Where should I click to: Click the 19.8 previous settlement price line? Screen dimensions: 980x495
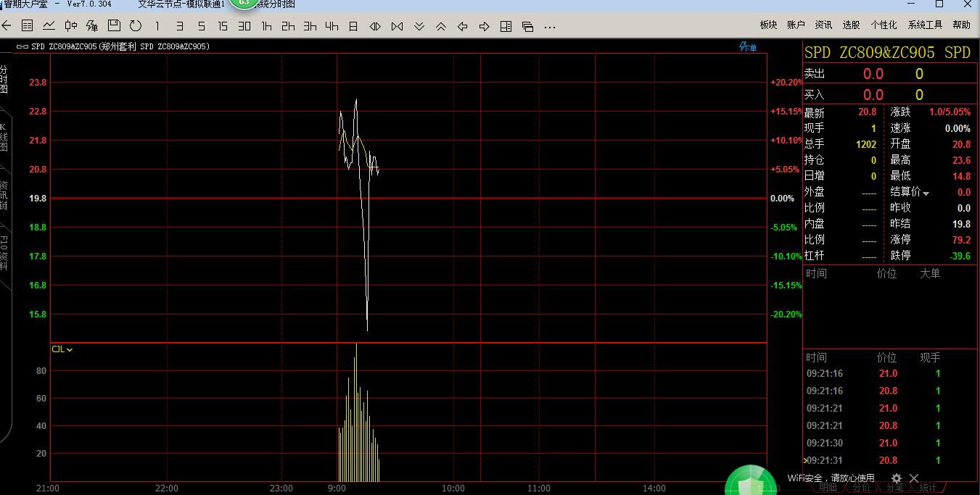coord(406,198)
